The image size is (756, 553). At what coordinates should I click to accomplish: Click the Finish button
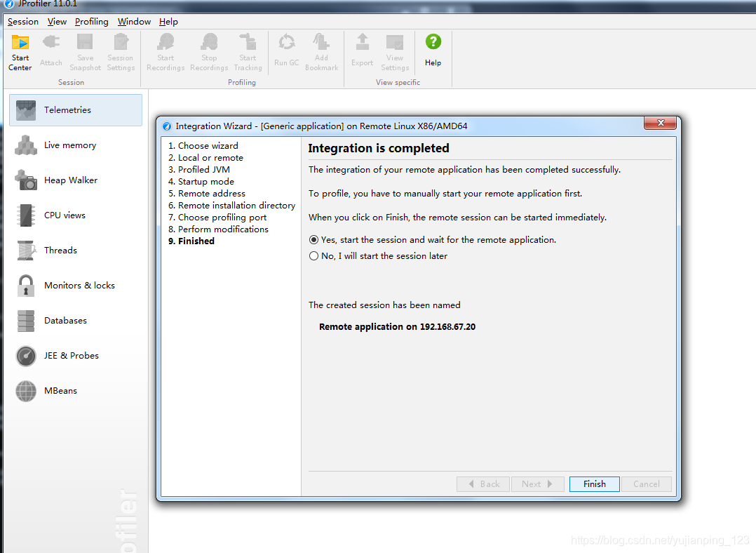[595, 484]
